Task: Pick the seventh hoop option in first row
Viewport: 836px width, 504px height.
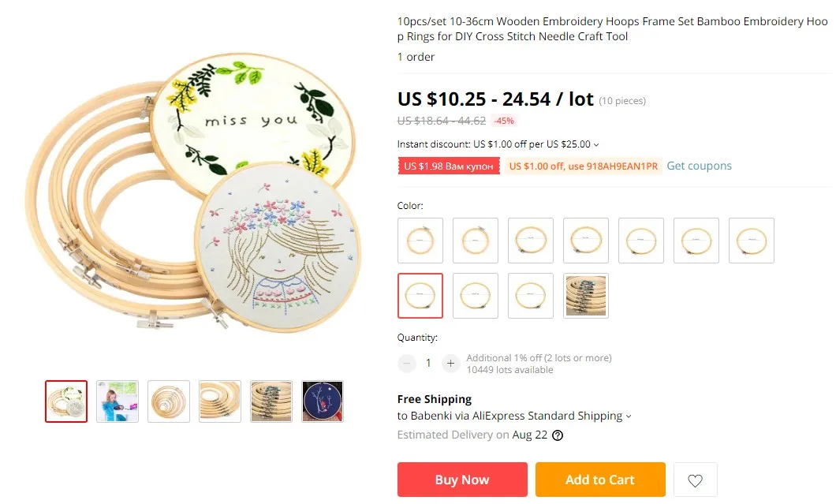Action: pos(752,241)
